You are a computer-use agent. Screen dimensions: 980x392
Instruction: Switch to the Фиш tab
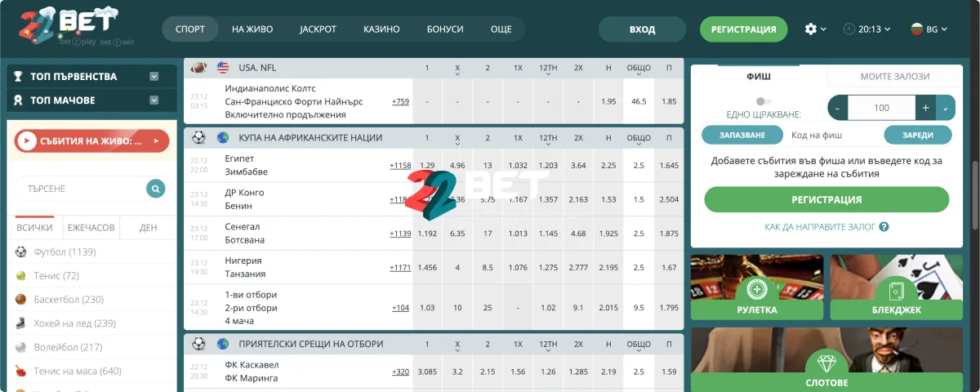759,76
